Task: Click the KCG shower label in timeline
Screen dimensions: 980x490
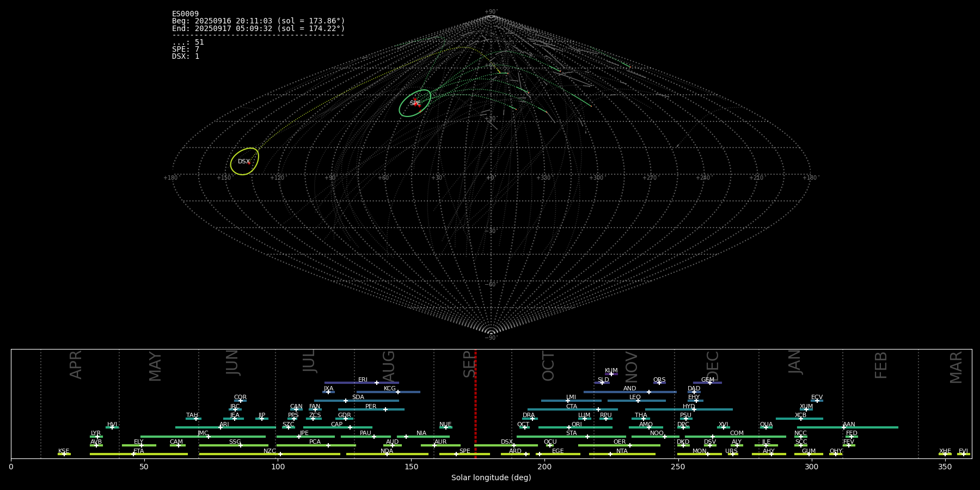Action: (x=390, y=389)
